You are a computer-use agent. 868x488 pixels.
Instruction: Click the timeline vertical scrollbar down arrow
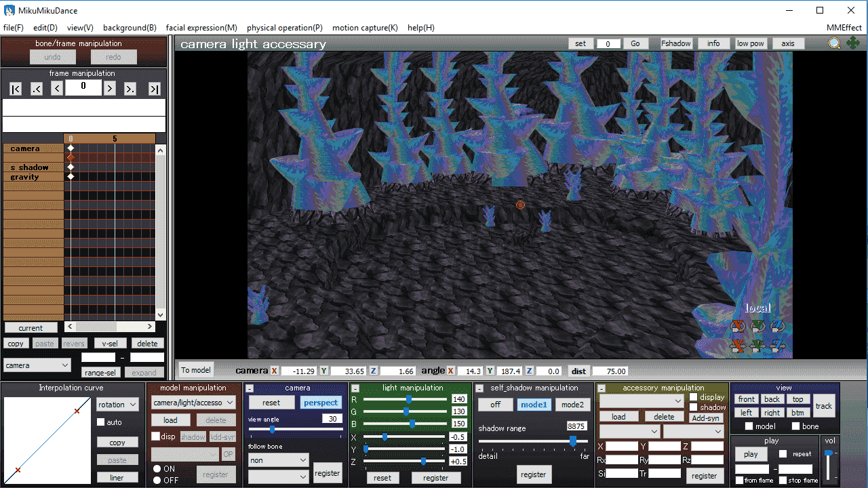point(161,314)
